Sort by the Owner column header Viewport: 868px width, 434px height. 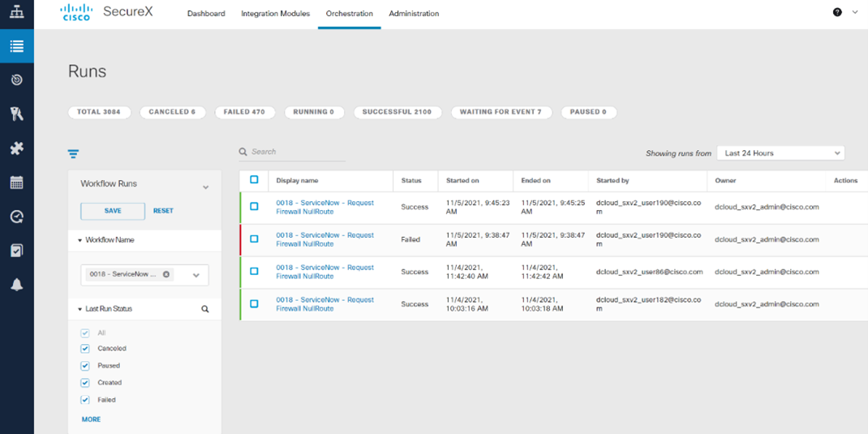pyautogui.click(x=725, y=180)
